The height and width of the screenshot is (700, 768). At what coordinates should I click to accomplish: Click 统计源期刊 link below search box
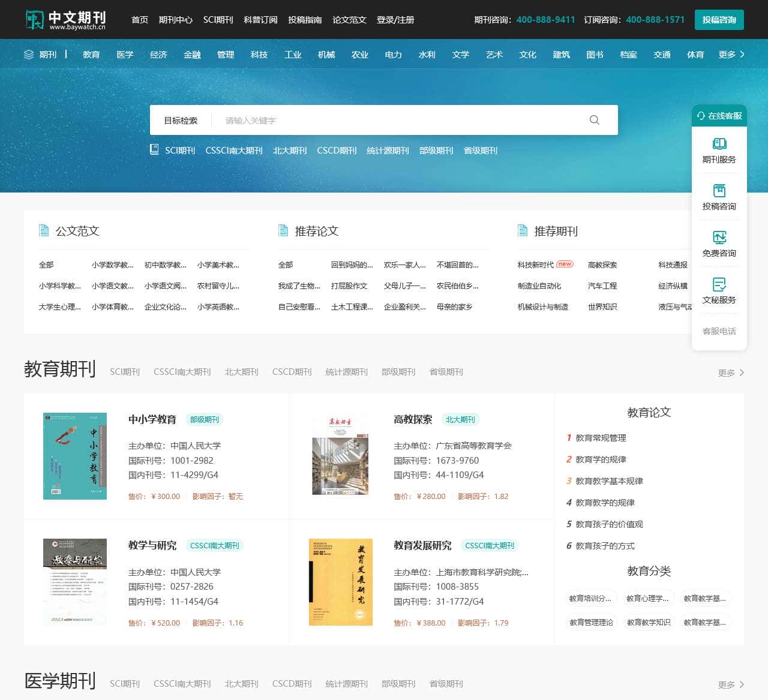click(388, 151)
